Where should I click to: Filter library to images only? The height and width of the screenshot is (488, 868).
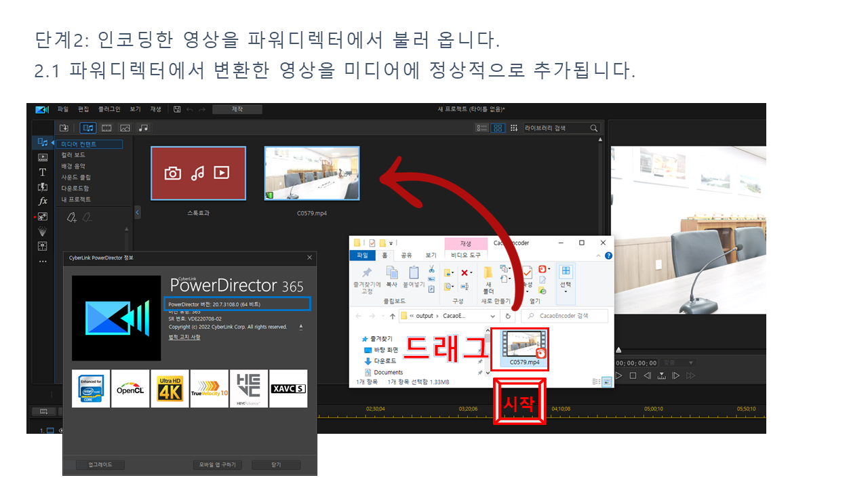click(x=125, y=127)
